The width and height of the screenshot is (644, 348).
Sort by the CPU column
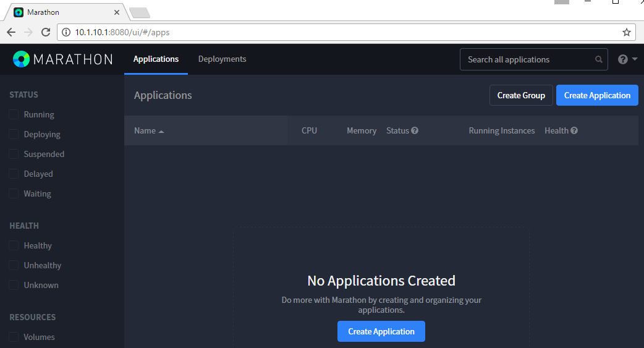point(309,130)
